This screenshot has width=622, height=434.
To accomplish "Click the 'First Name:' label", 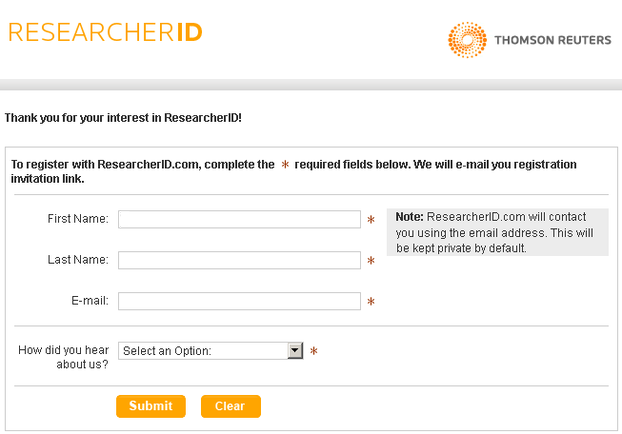I will tap(78, 219).
